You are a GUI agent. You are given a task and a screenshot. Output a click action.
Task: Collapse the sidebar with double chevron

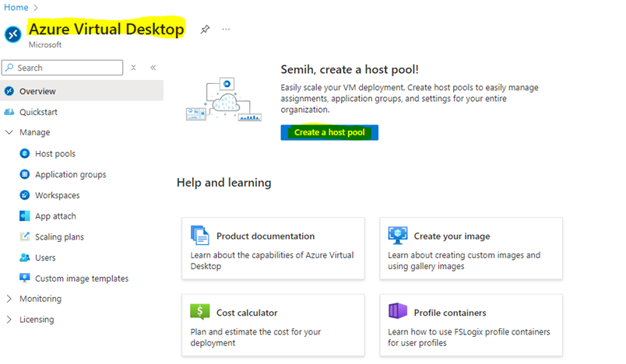153,68
